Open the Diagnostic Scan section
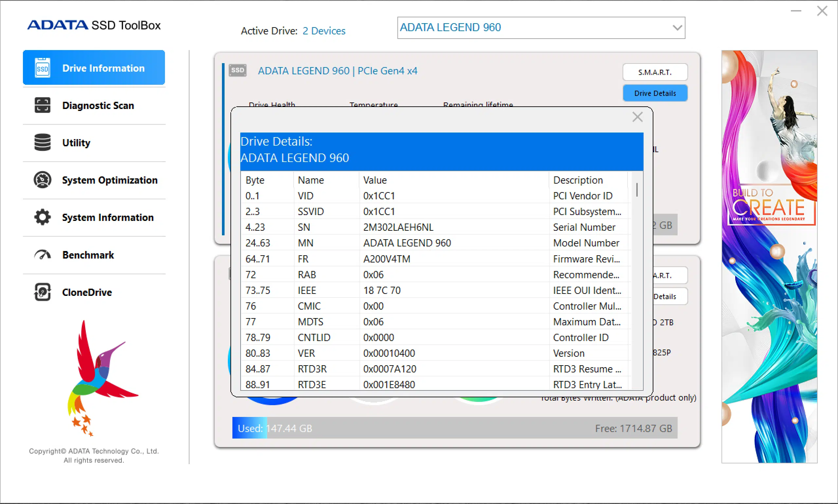This screenshot has width=838, height=504. click(94, 105)
